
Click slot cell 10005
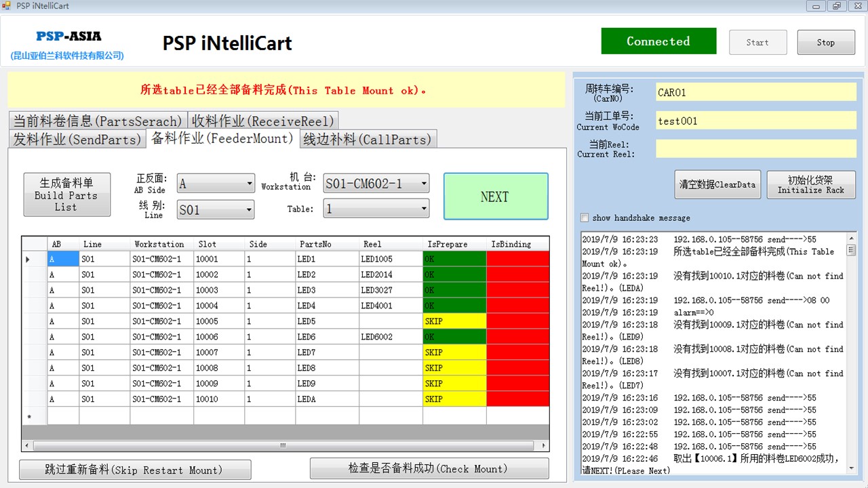pos(219,321)
